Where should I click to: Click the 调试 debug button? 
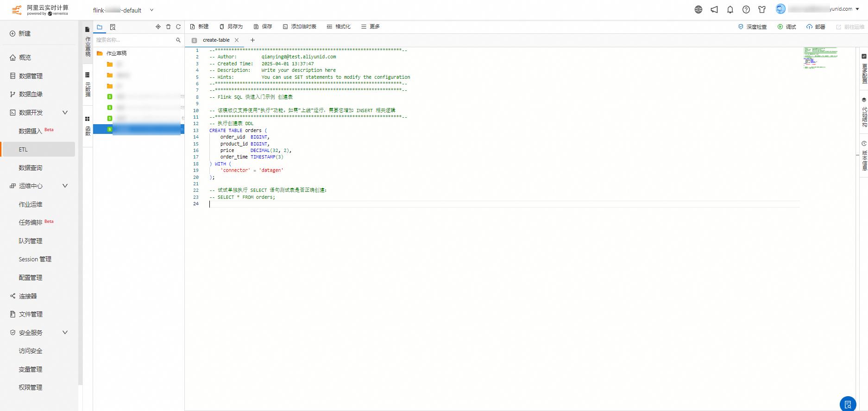(787, 27)
